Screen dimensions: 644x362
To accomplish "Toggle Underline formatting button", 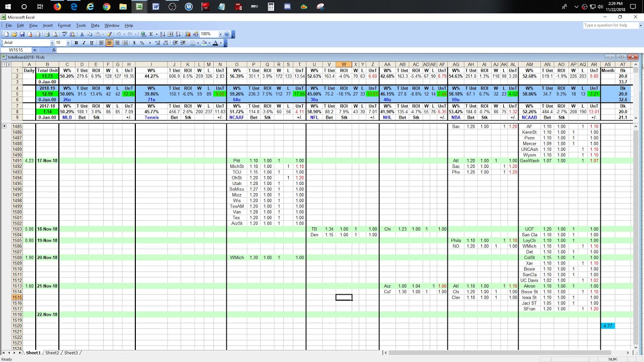I will pos(92,43).
